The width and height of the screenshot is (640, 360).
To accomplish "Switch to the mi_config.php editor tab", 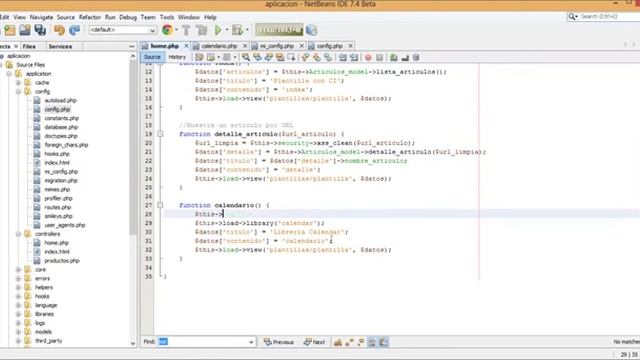I will click(x=277, y=46).
